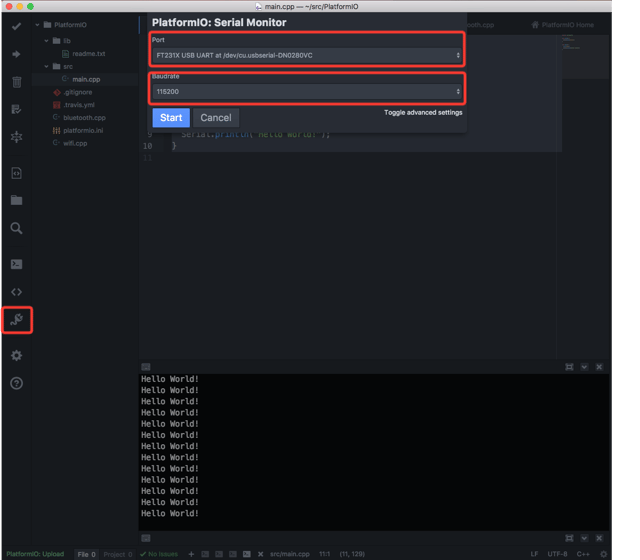Click the PlatformIO Clean trash icon

(x=16, y=82)
